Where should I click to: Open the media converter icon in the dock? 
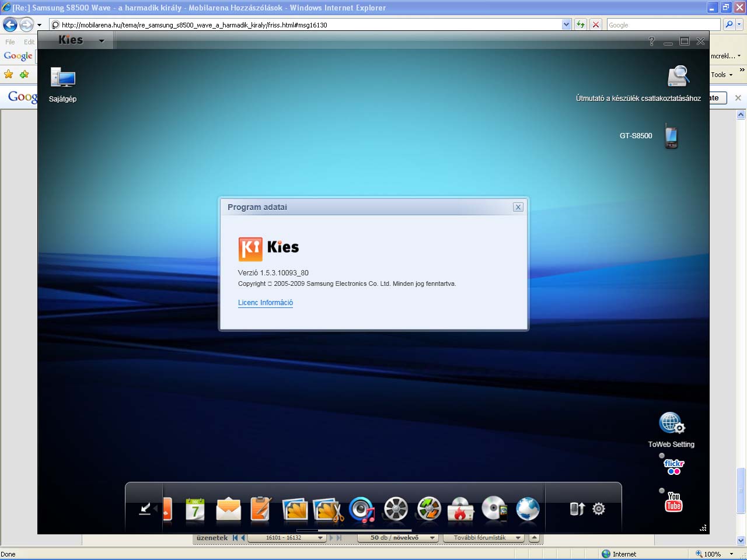tap(428, 509)
